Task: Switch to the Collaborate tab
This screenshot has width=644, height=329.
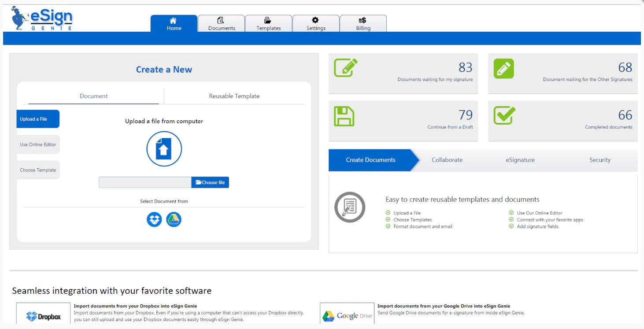Action: (x=447, y=160)
